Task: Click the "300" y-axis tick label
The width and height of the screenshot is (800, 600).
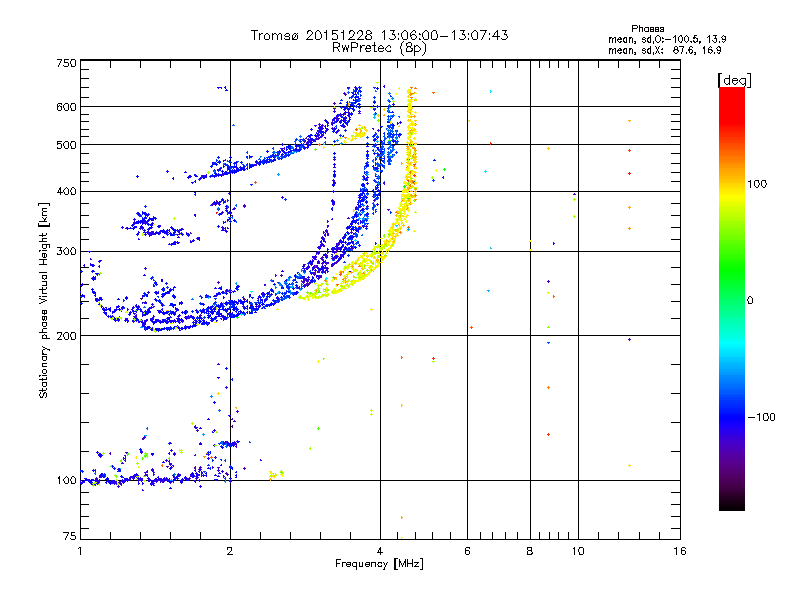Action: (66, 251)
